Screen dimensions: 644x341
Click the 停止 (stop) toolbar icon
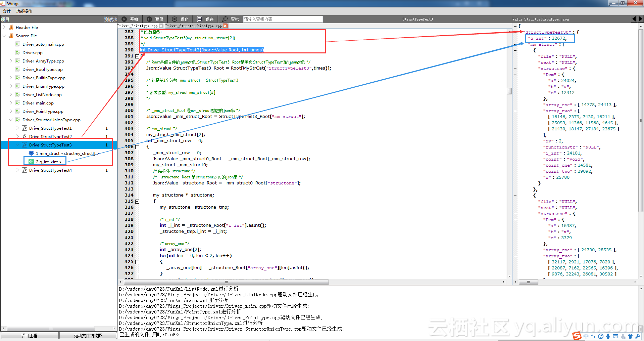tap(175, 19)
